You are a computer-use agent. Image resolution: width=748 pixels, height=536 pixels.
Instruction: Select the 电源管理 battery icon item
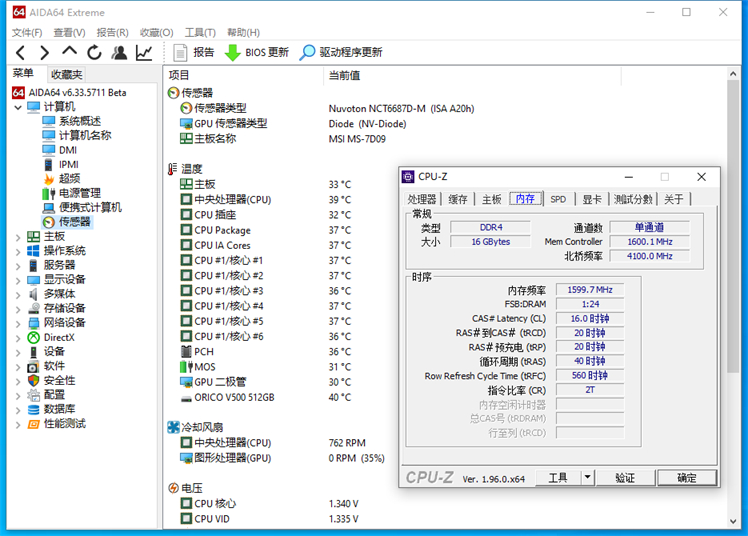tap(49, 193)
